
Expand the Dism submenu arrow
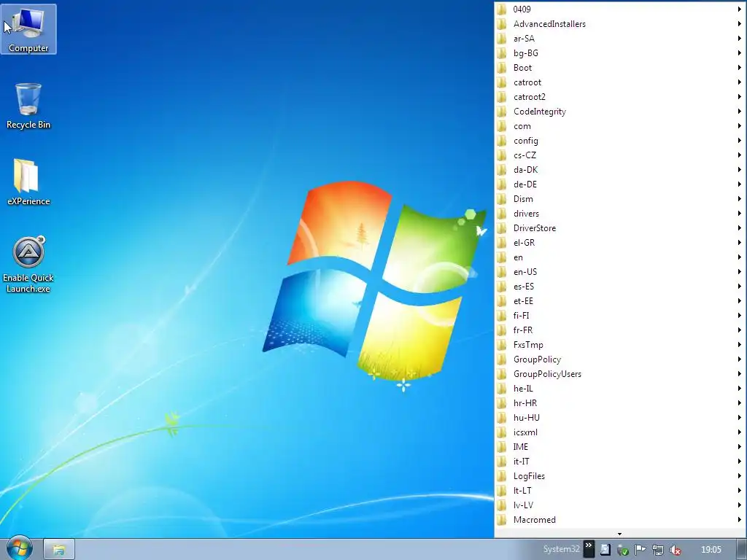(740, 199)
